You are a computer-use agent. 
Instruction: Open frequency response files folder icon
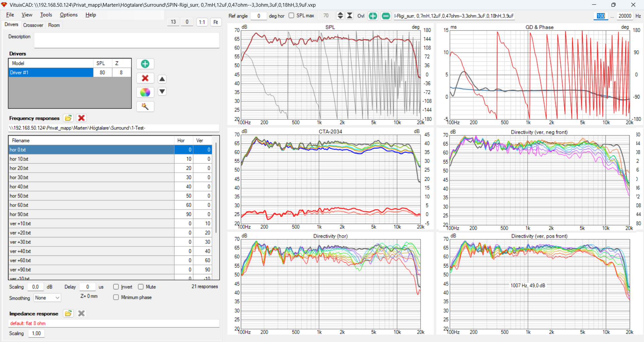pos(68,118)
